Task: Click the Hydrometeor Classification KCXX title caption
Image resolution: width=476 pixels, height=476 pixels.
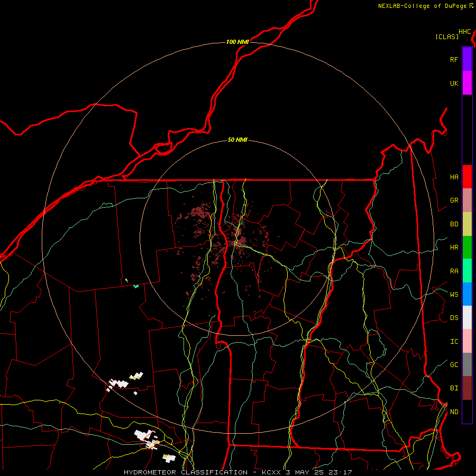Action: point(237,472)
